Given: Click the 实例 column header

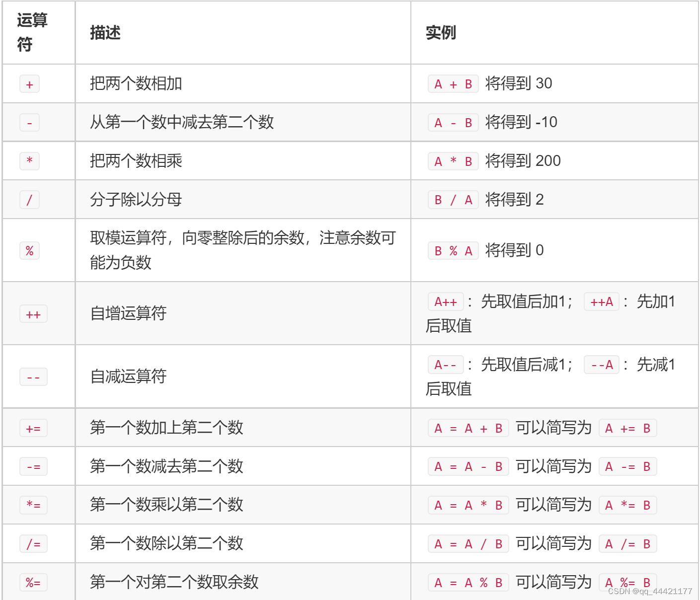Looking at the screenshot, I should [x=439, y=34].
